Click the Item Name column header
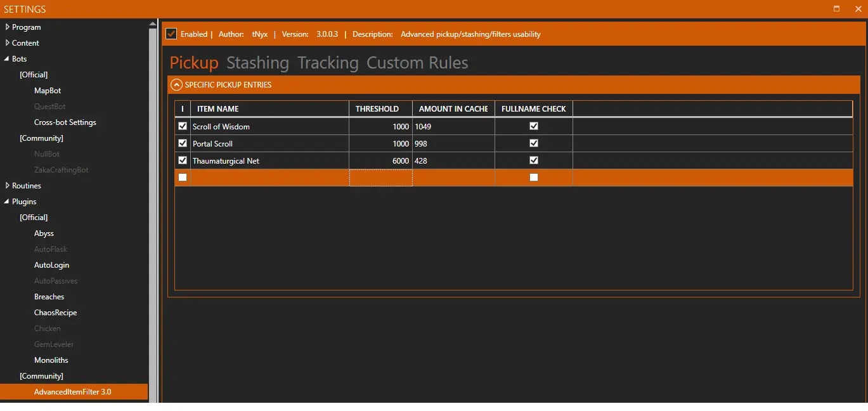 coord(218,109)
